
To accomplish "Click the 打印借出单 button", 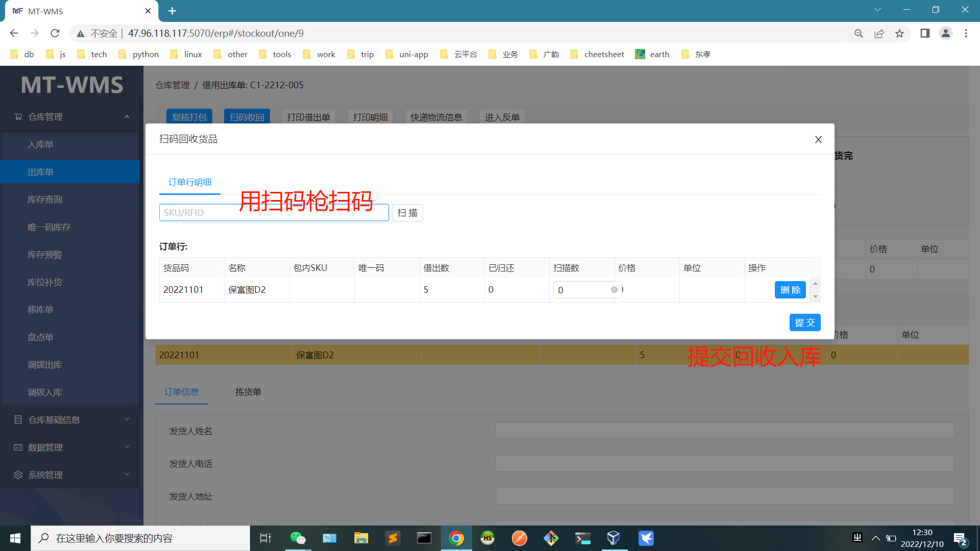I will coord(309,117).
